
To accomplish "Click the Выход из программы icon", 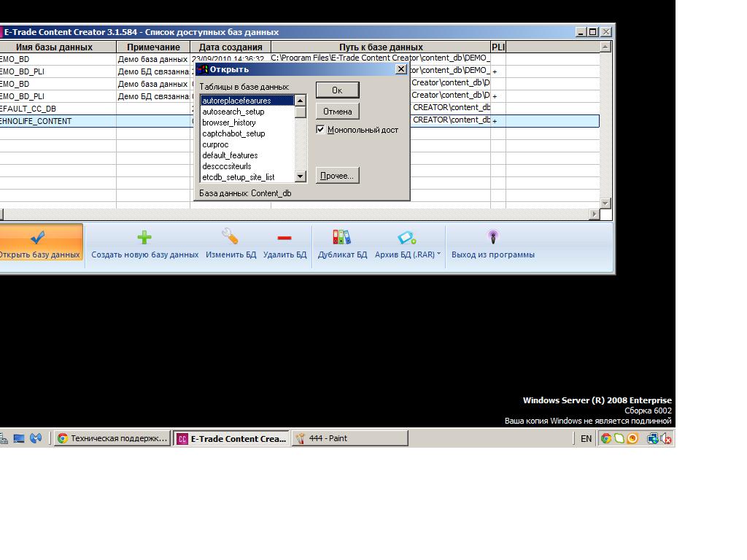I will (x=493, y=237).
